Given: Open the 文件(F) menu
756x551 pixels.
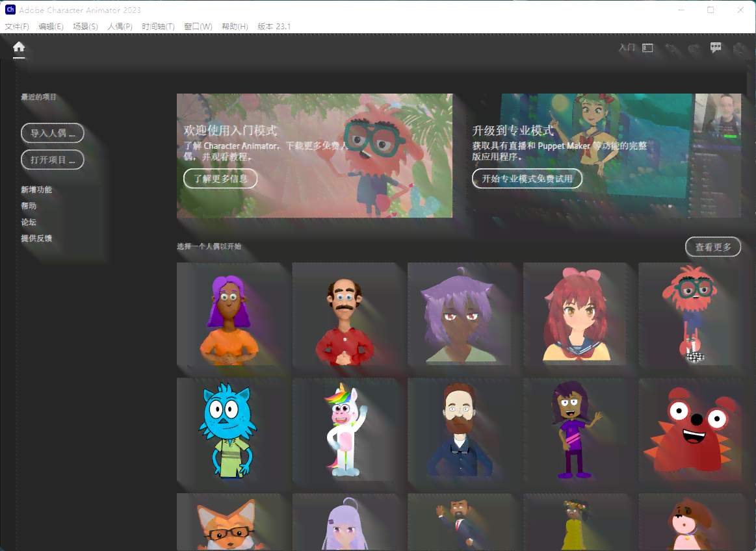Looking at the screenshot, I should pyautogui.click(x=17, y=27).
